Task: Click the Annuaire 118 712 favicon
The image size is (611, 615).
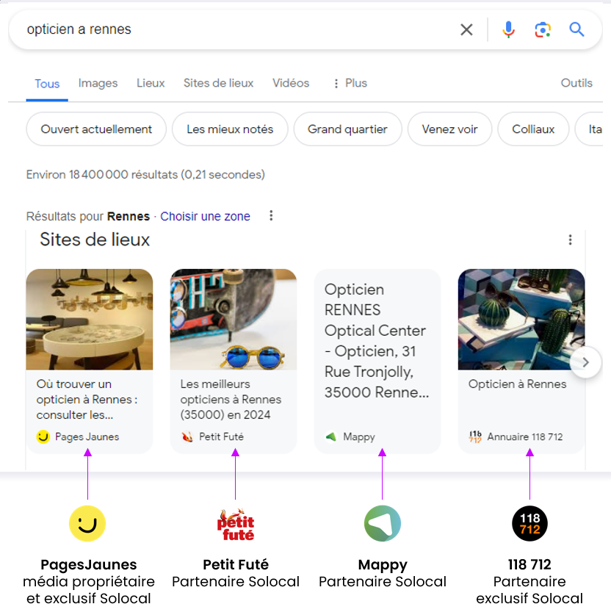Action: [x=475, y=437]
